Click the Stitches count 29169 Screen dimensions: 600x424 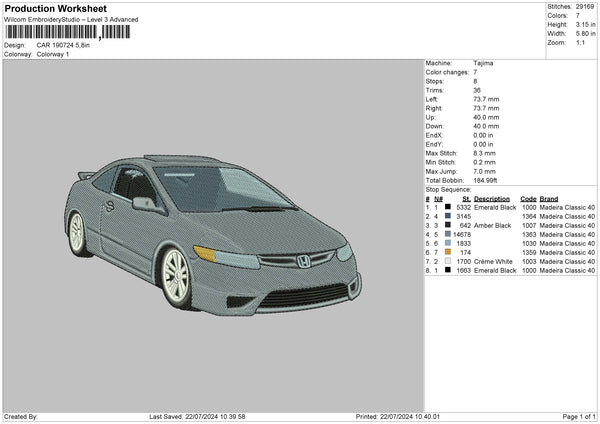tap(583, 8)
